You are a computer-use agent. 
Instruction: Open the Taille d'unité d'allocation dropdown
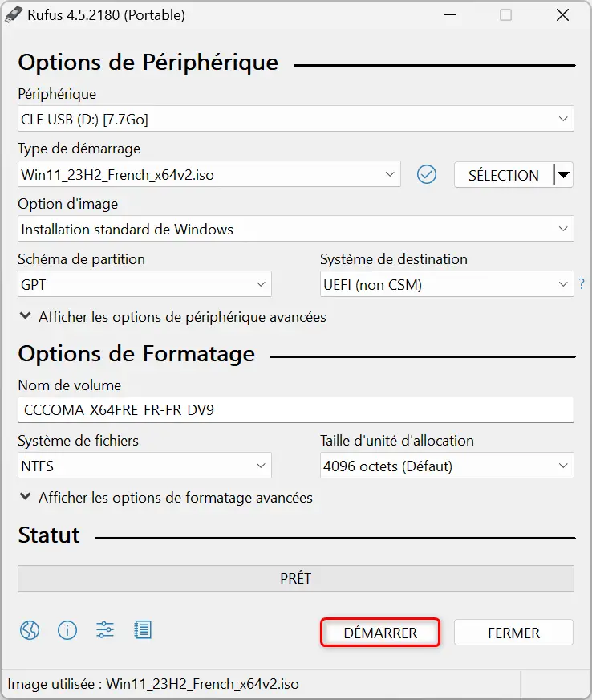pyautogui.click(x=447, y=465)
